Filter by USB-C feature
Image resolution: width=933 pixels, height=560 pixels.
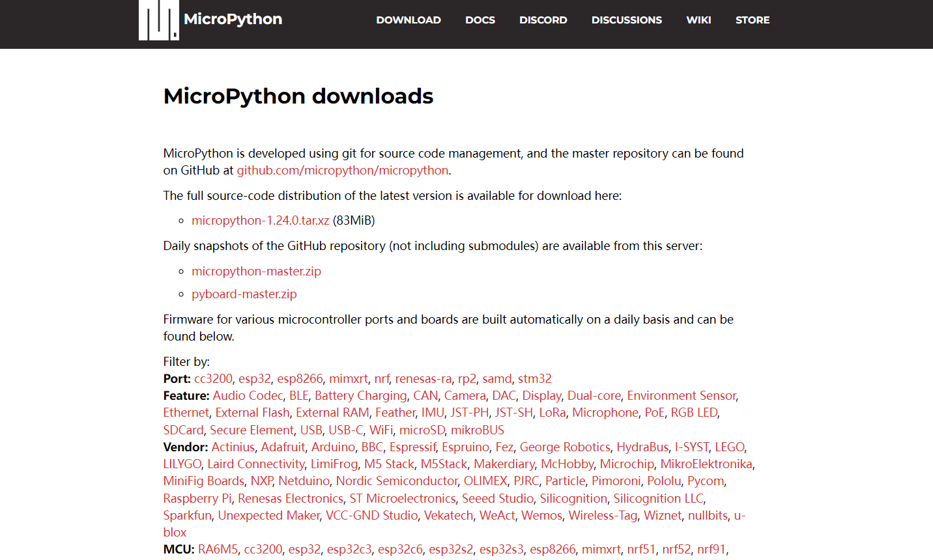point(346,430)
